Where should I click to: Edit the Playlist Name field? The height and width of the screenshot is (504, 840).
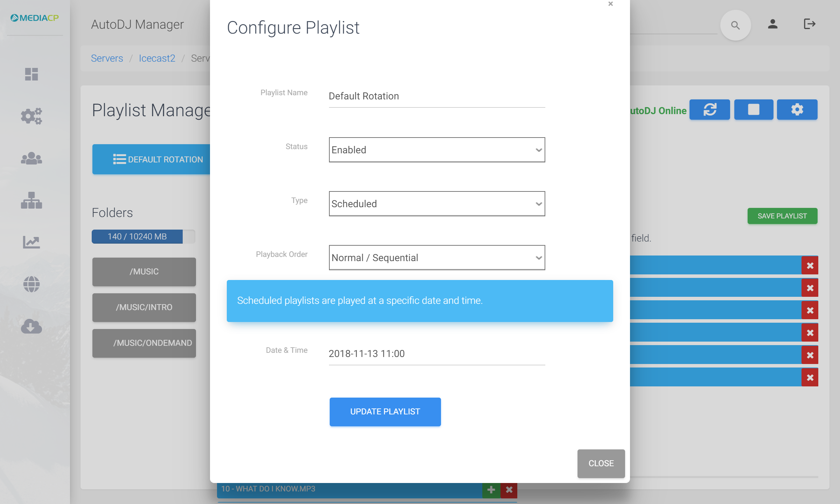[437, 96]
